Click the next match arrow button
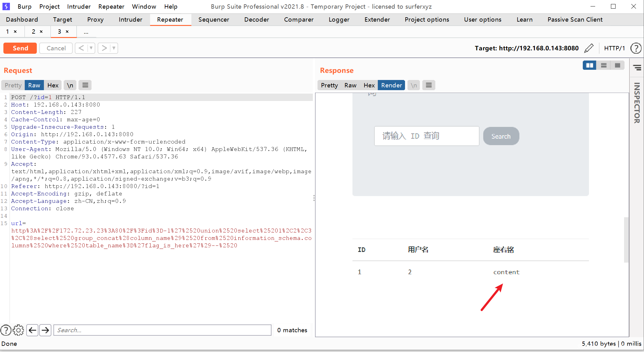The image size is (644, 352). (x=45, y=330)
